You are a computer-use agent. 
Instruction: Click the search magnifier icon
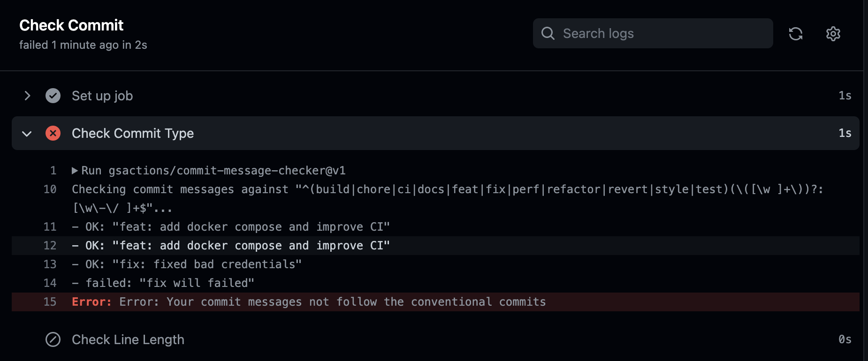click(548, 33)
